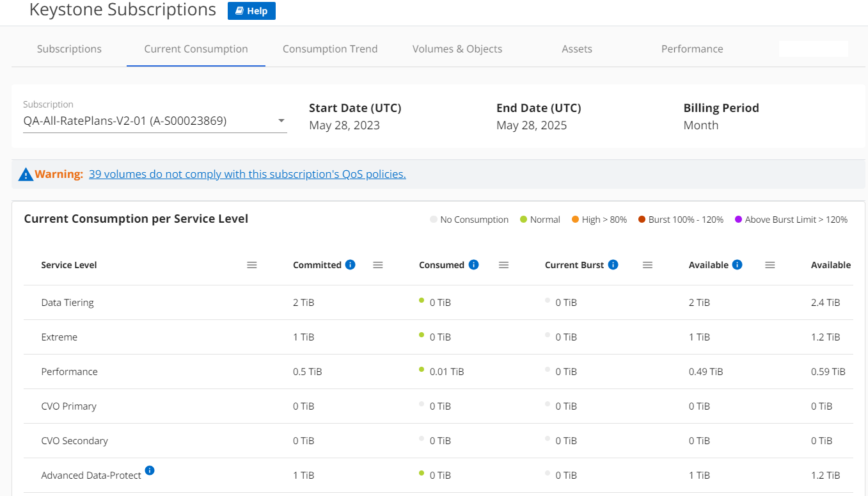
Task: Open the Committed column menu icon
Action: 378,265
